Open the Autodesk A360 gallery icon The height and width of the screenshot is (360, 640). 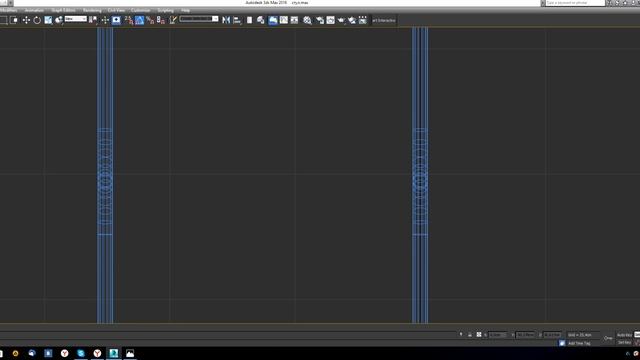362,20
